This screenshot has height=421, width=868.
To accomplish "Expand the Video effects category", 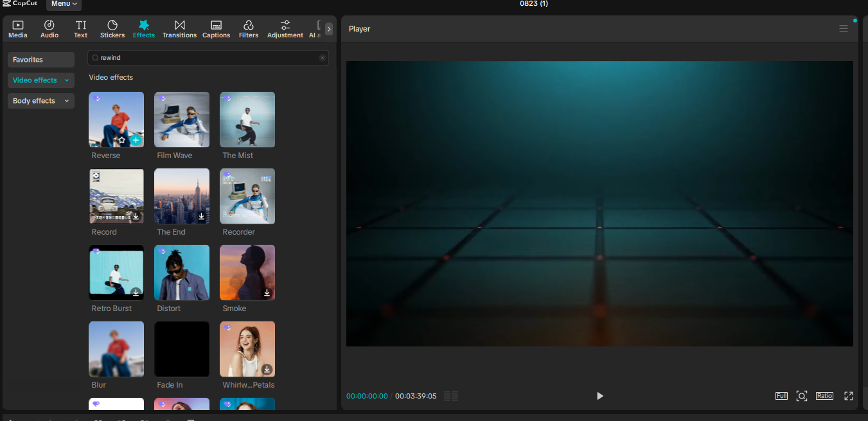I will pos(41,80).
